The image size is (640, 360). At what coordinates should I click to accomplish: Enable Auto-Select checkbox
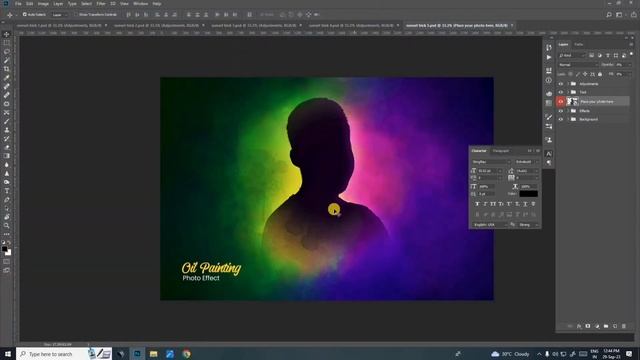pyautogui.click(x=24, y=14)
